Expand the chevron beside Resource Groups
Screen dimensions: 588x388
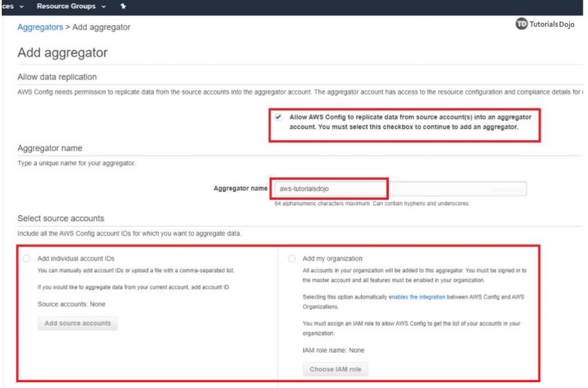[103, 6]
